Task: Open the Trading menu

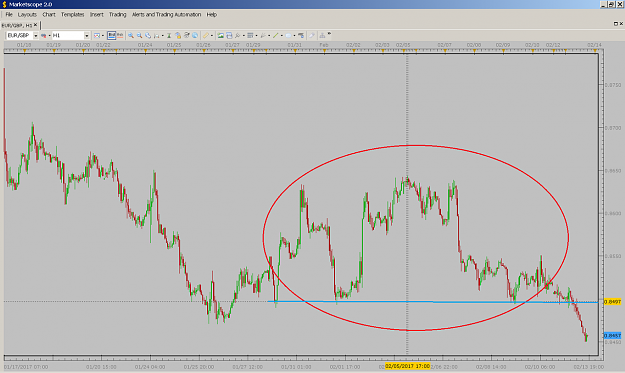Action: tap(118, 14)
